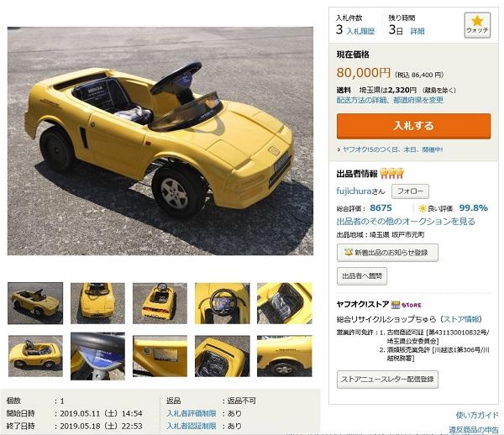
Task: Open the ストア情報 store info link
Action: click(x=461, y=319)
